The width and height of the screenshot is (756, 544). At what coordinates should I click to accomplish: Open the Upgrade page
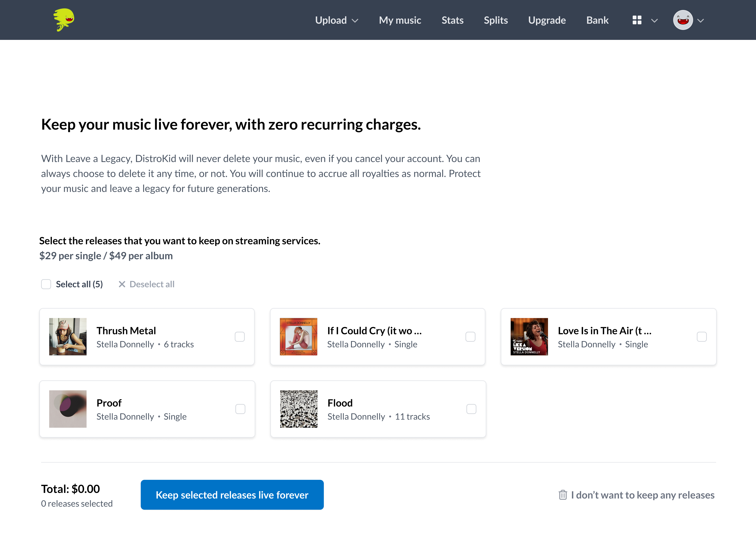pyautogui.click(x=547, y=20)
